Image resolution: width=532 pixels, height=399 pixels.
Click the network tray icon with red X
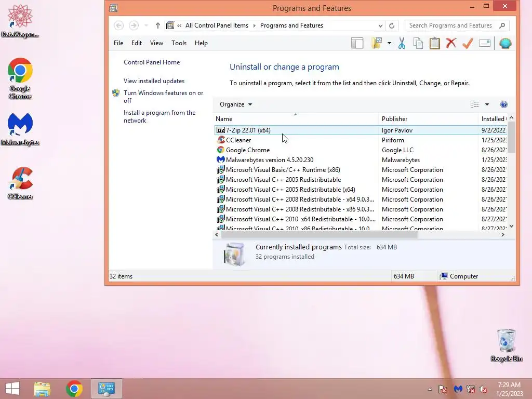[x=471, y=389]
